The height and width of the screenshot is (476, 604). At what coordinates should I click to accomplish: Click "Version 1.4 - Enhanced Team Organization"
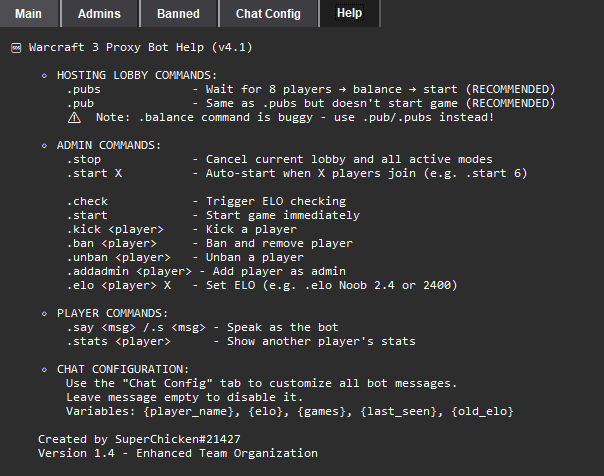tap(178, 453)
